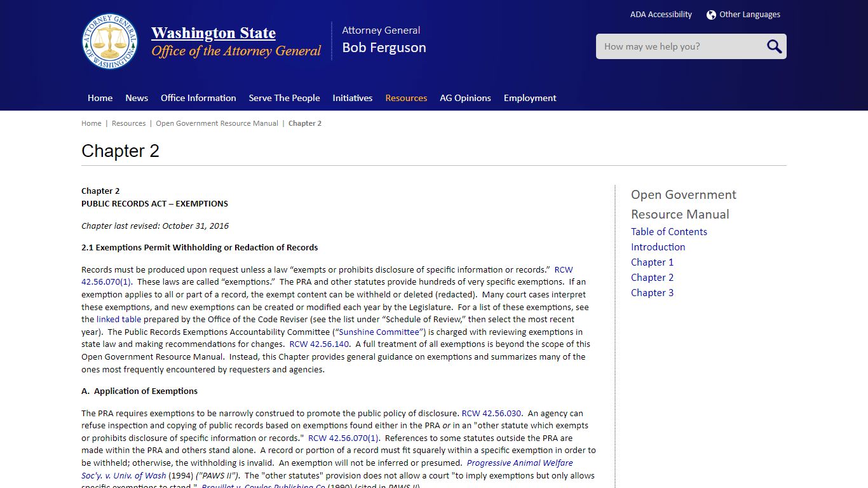The image size is (868, 488).
Task: Open RCW 42.56.070(1) link under Application of Exemptions
Action: (x=343, y=438)
